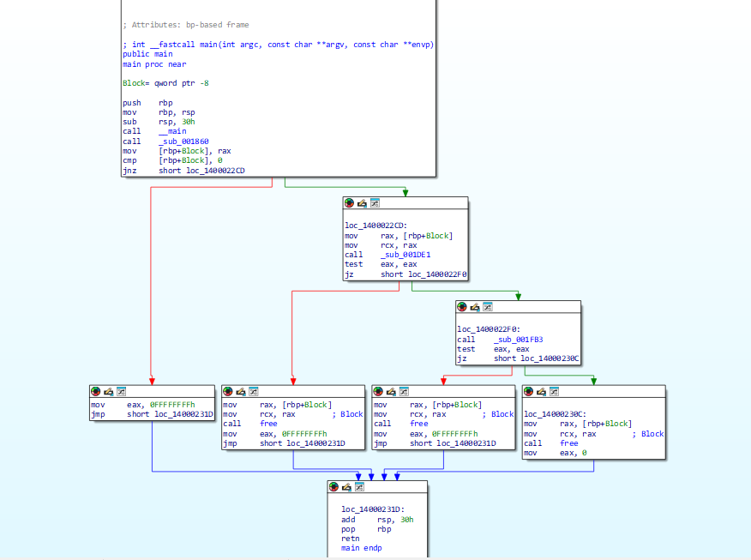Viewport: 751px width, 560px height.
Task: Click 'jz short loc_14000230C' instruction
Action: [x=518, y=358]
